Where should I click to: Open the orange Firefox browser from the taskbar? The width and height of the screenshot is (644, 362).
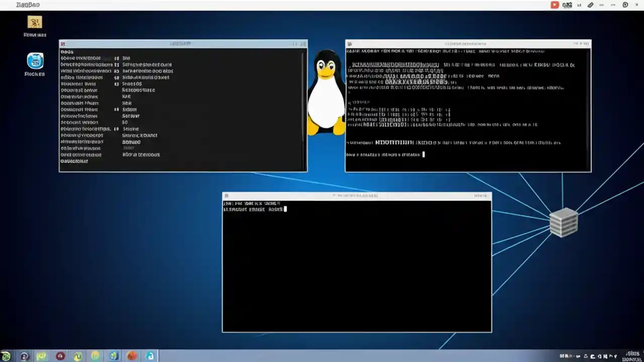coord(131,356)
